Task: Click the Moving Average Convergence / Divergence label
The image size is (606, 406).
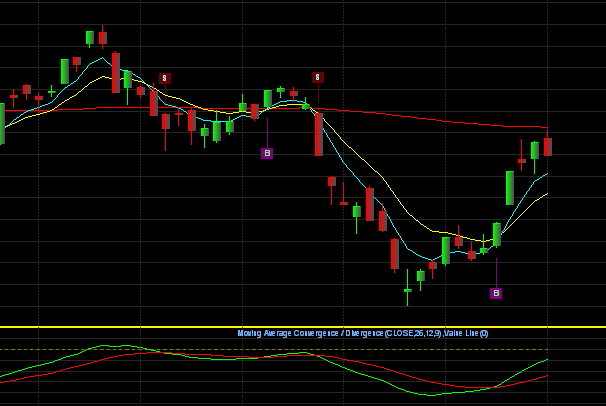Action: tap(363, 333)
